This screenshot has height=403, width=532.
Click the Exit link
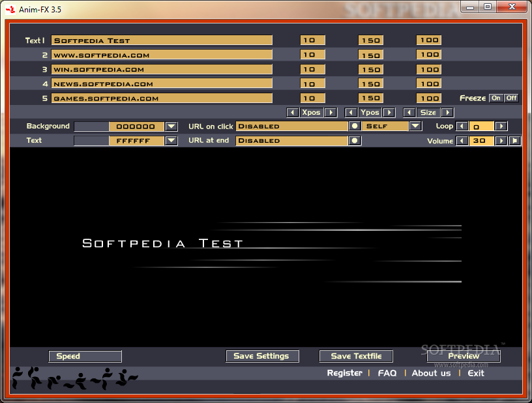[476, 373]
